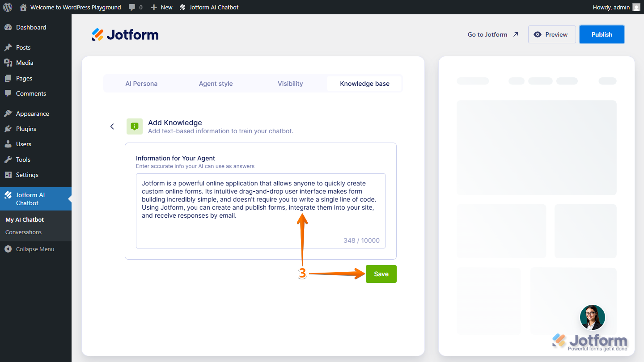Open the Posts menu item
This screenshot has width=644, height=362.
(36, 47)
